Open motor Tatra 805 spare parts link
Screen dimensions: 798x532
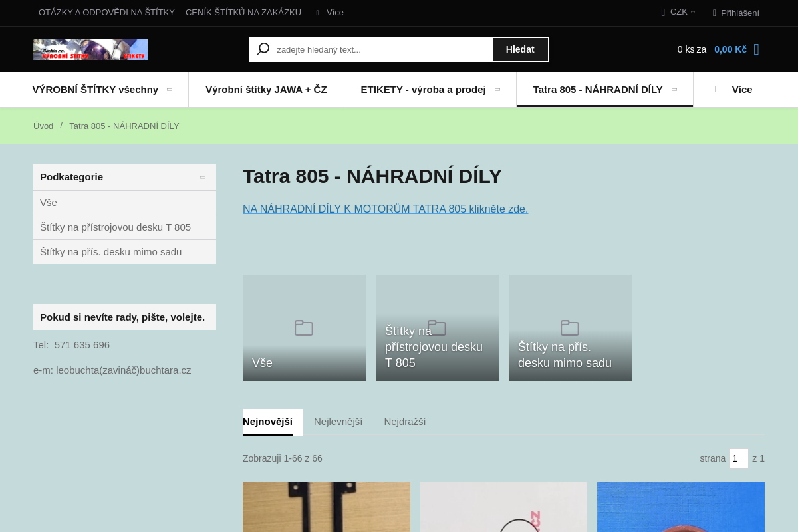[385, 209]
